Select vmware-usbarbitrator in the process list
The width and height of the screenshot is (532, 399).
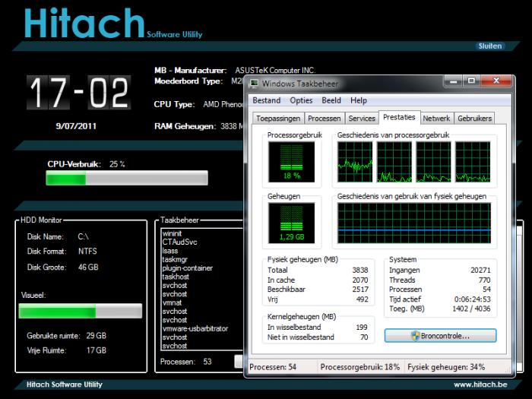195,329
